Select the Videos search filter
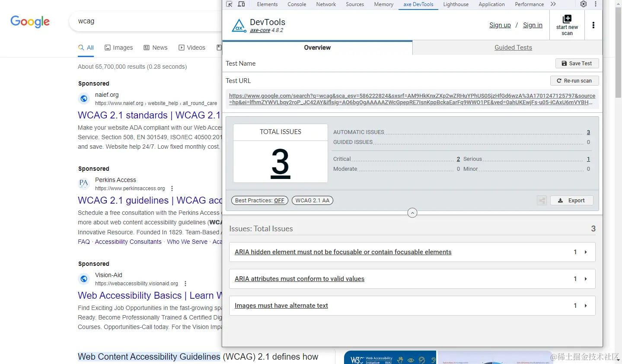 click(x=192, y=48)
